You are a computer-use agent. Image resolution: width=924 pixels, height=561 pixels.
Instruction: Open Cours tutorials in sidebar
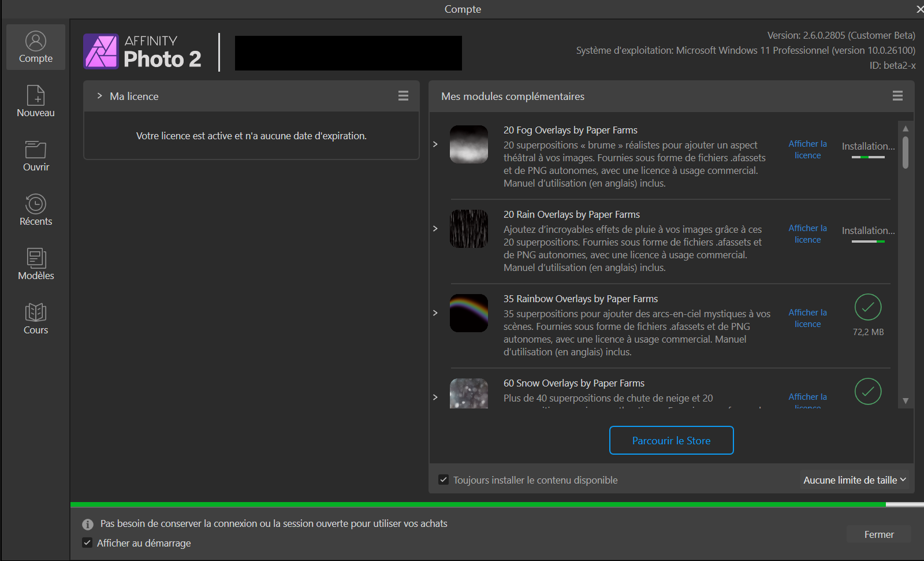36,319
